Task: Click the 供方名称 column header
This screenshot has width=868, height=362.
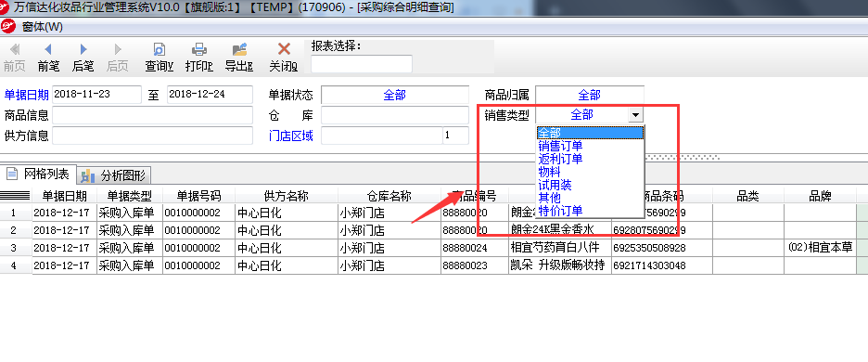Action: click(287, 196)
